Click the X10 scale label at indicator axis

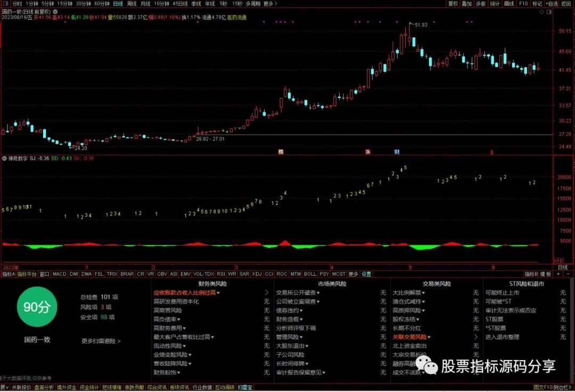[x=558, y=261]
